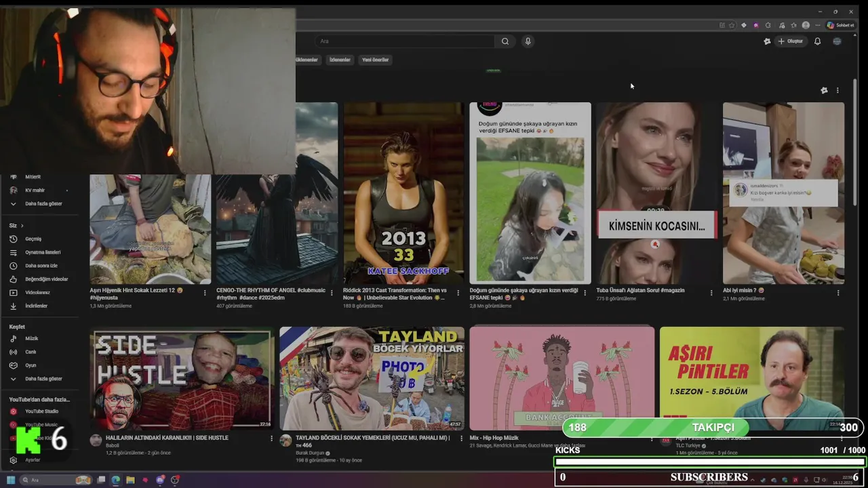Open YouTube Studio link in sidebar
Screen dimensions: 868x488
(x=41, y=411)
